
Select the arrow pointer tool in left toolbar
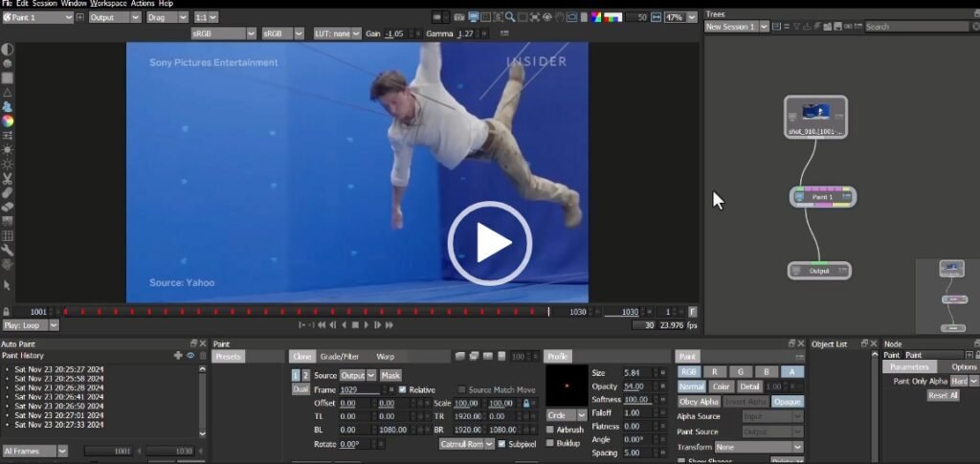[7, 285]
